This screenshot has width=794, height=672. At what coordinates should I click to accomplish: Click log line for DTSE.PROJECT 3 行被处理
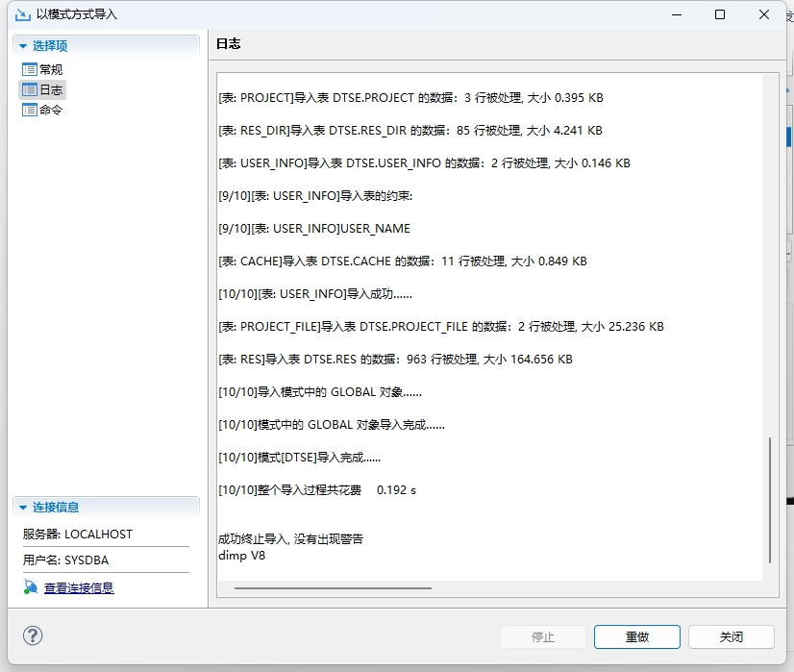point(410,98)
